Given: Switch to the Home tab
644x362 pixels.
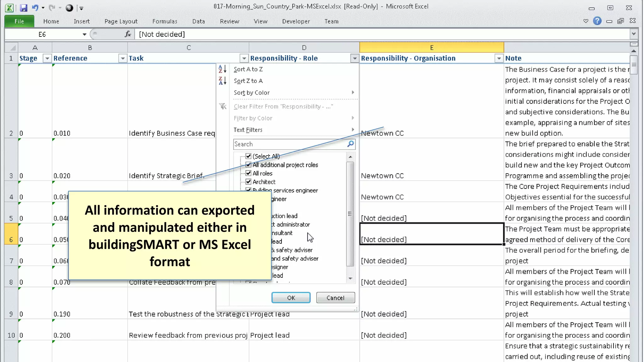Looking at the screenshot, I should (51, 21).
